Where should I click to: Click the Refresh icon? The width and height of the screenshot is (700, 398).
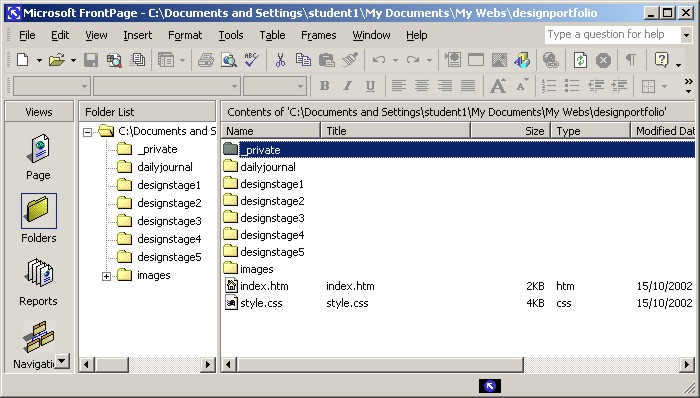point(580,60)
